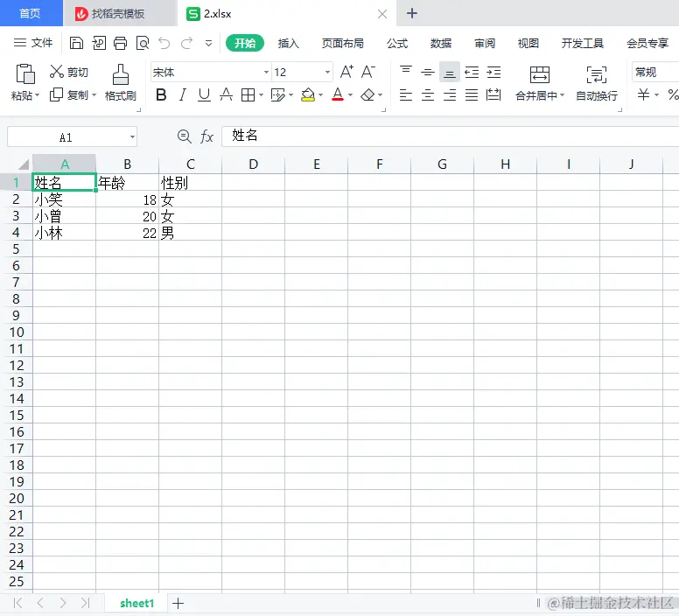Expand font color dropdown arrow
The width and height of the screenshot is (679, 616).
click(350, 94)
